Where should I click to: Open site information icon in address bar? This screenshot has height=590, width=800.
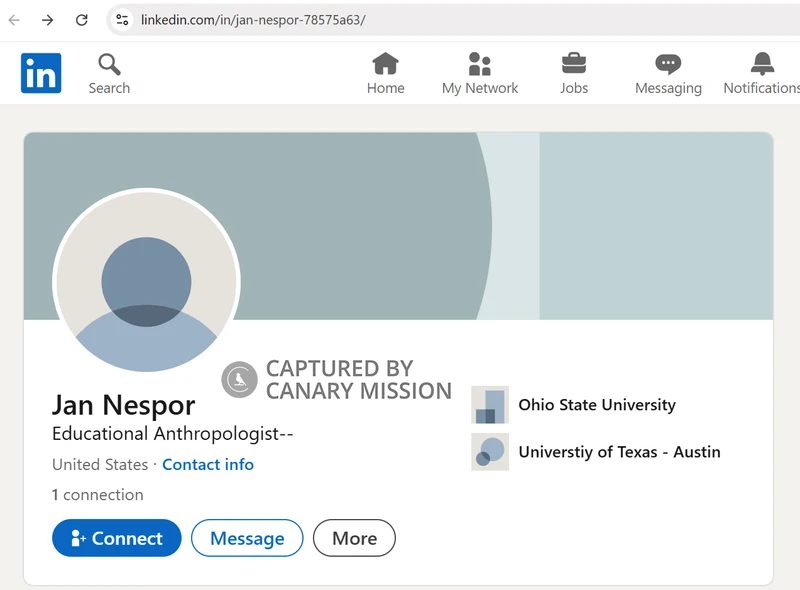[x=122, y=20]
